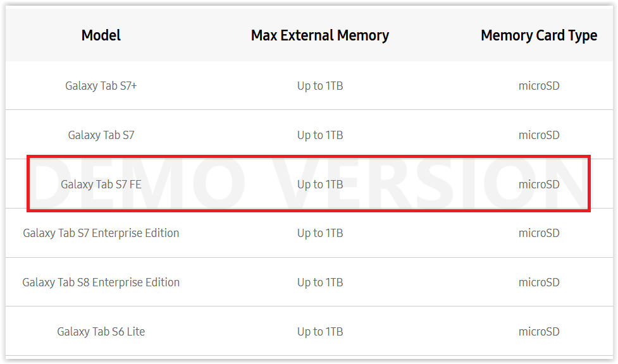Click the Max External Memory header
618x364 pixels.
[x=320, y=35]
